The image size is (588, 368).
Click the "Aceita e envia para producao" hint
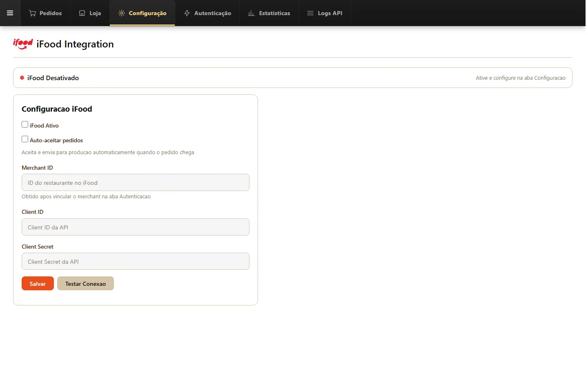pyautogui.click(x=108, y=152)
